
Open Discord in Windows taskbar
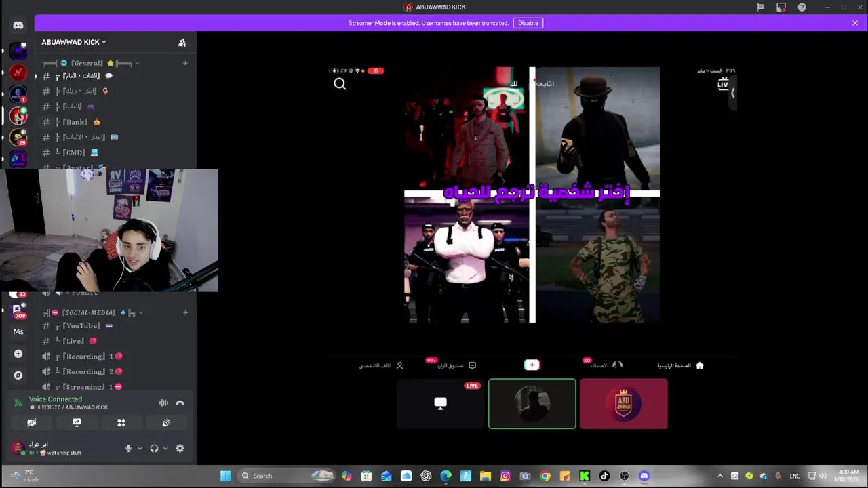[644, 476]
